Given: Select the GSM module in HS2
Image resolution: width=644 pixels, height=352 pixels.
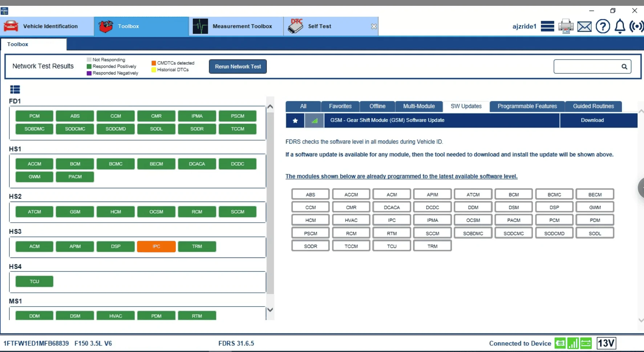Looking at the screenshot, I should [x=75, y=212].
